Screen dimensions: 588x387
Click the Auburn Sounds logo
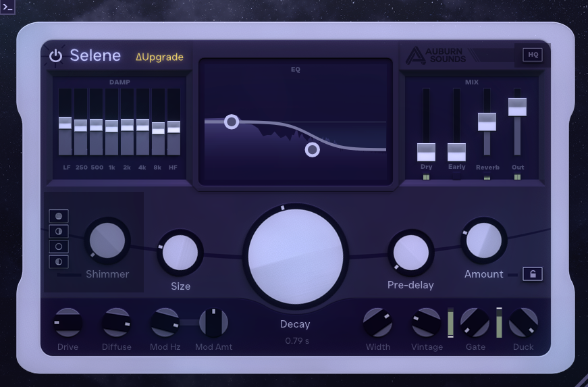(436, 55)
